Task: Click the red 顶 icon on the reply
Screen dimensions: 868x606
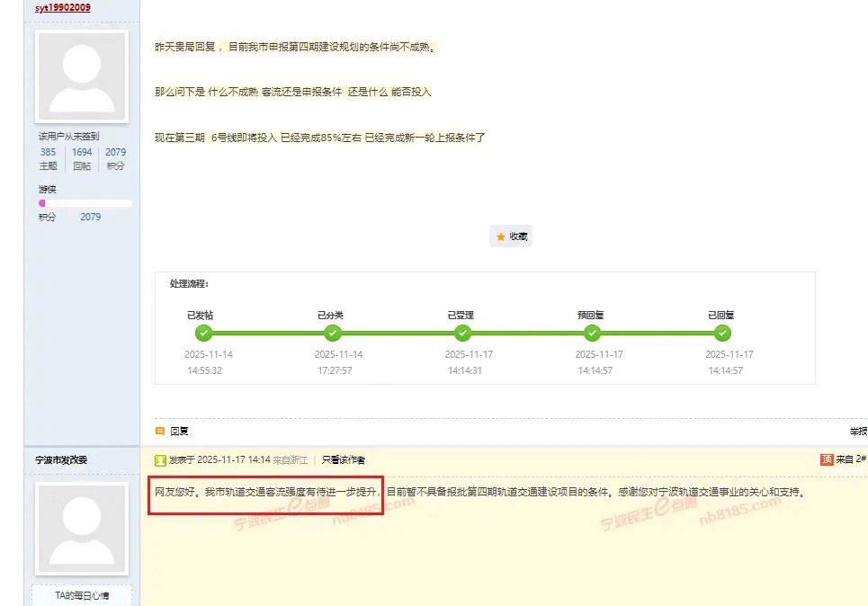Action: (x=827, y=459)
